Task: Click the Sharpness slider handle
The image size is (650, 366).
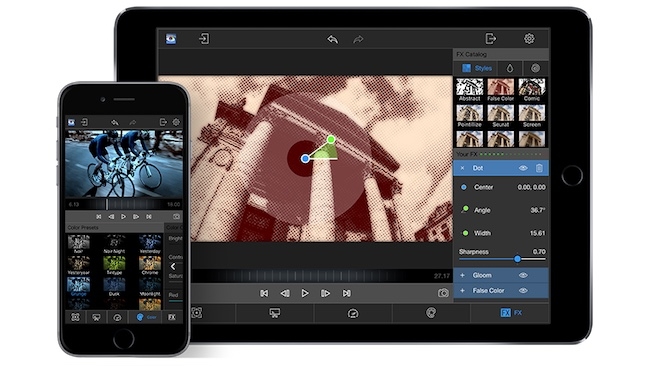Action: tap(517, 259)
